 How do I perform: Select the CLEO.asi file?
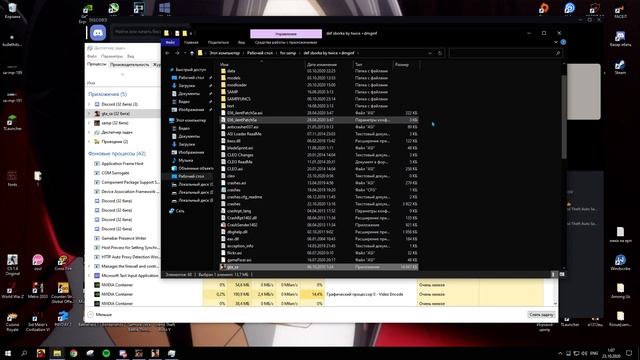[235, 169]
